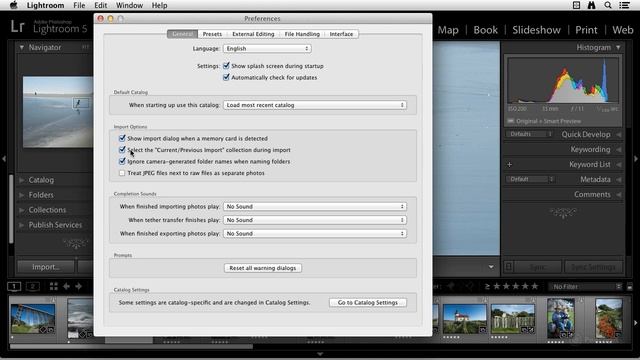Choose sound for tether transfer finishes
This screenshot has width=640, height=360.
tap(315, 220)
